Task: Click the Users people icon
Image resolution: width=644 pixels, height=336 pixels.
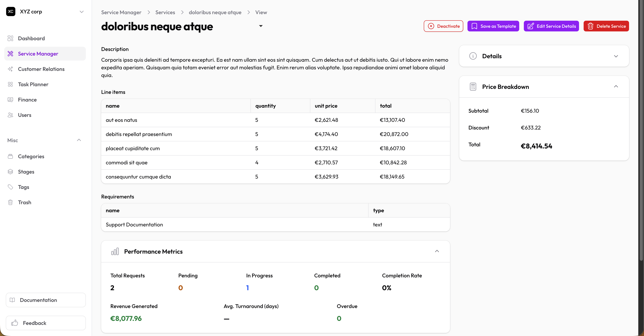Action: 10,115
